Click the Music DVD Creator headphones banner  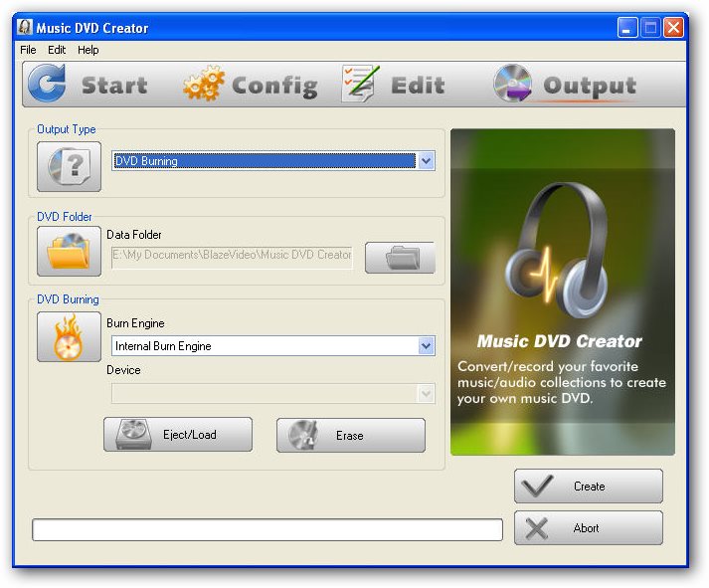(563, 293)
